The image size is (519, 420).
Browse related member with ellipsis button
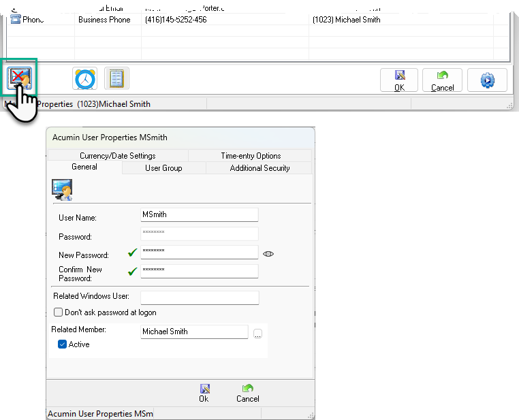pyautogui.click(x=257, y=334)
